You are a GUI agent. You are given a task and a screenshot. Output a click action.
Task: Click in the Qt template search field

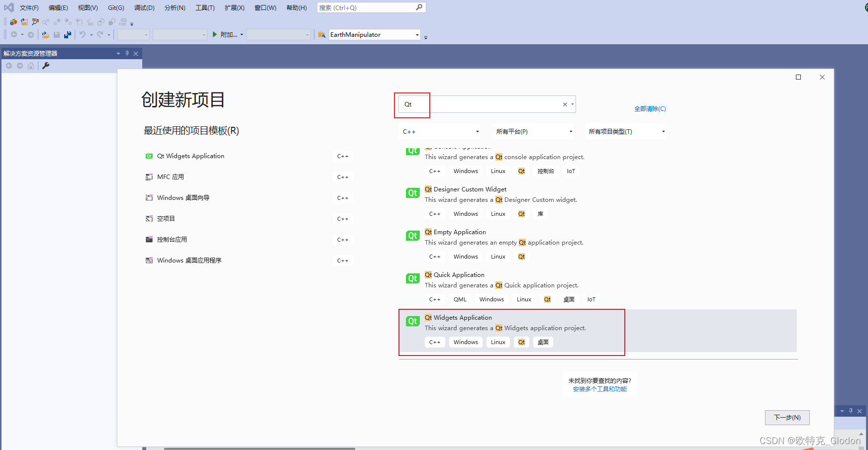(487, 104)
